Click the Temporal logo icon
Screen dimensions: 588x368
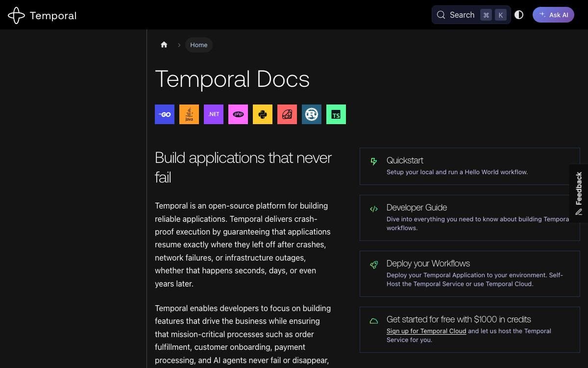click(x=16, y=16)
